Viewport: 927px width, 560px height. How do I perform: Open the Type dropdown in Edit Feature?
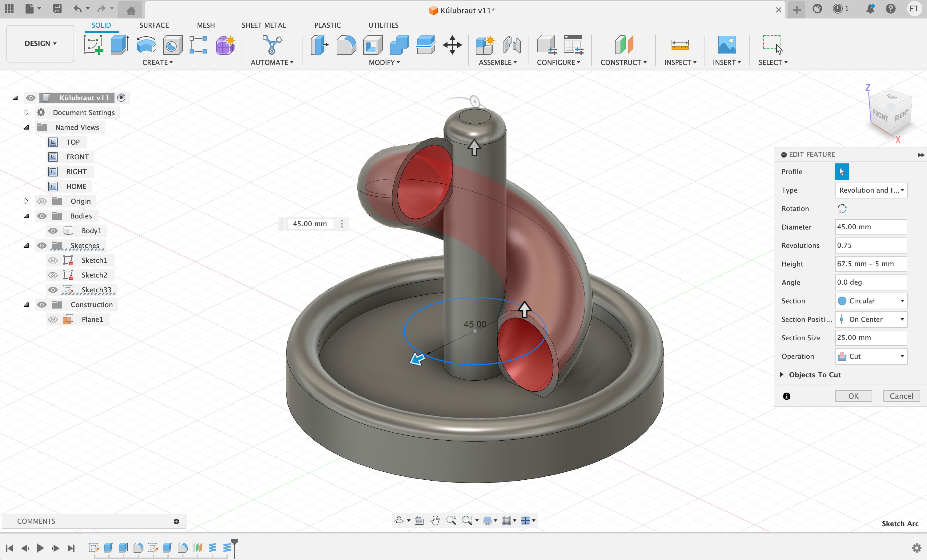click(x=871, y=190)
